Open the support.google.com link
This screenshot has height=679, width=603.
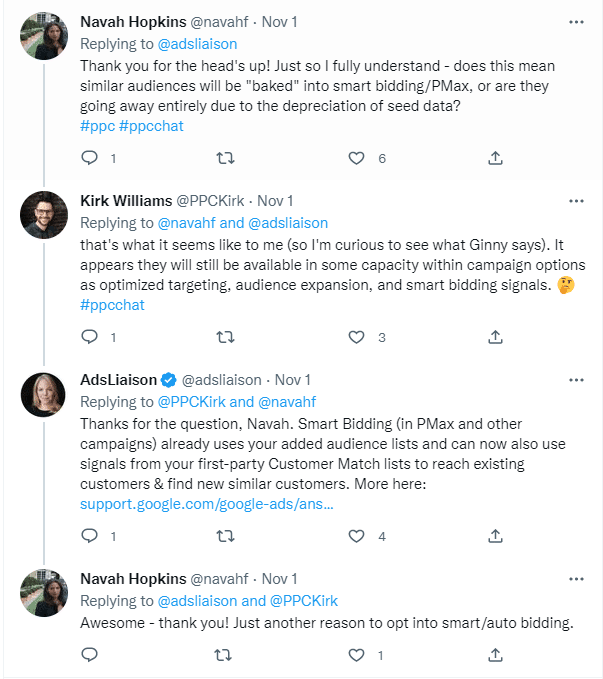pos(207,503)
